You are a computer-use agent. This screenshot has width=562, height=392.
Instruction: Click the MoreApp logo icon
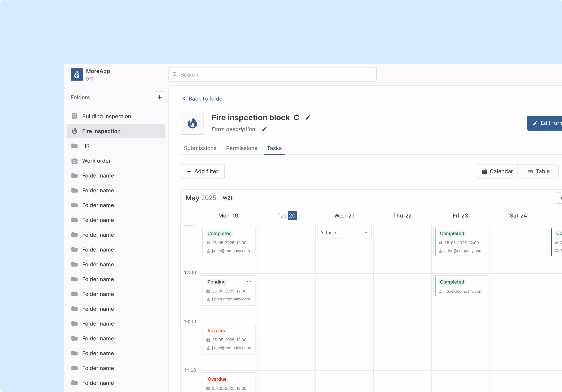click(77, 74)
